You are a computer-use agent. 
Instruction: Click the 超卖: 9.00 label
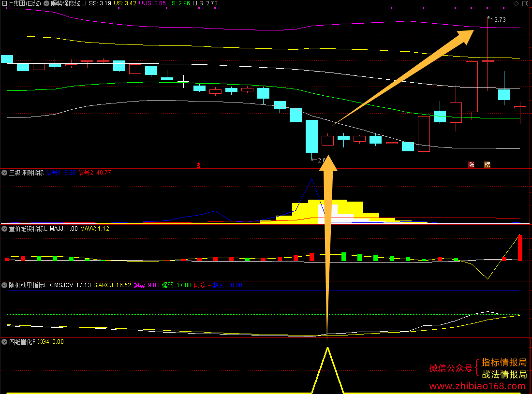tap(146, 286)
